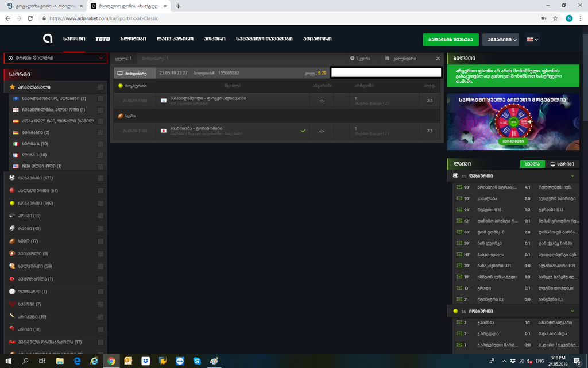
Task: Tick the checkbox for სერია A (10)
Action: 100,144
